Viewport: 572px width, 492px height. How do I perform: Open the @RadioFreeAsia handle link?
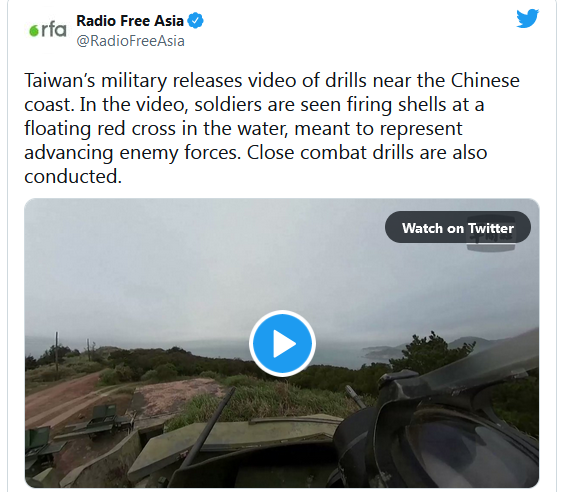[x=130, y=41]
